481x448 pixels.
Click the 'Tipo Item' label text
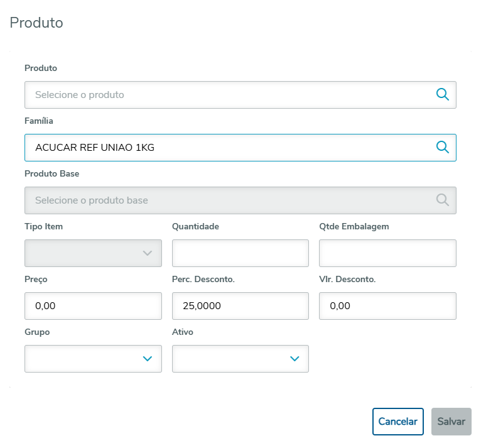[x=43, y=226]
